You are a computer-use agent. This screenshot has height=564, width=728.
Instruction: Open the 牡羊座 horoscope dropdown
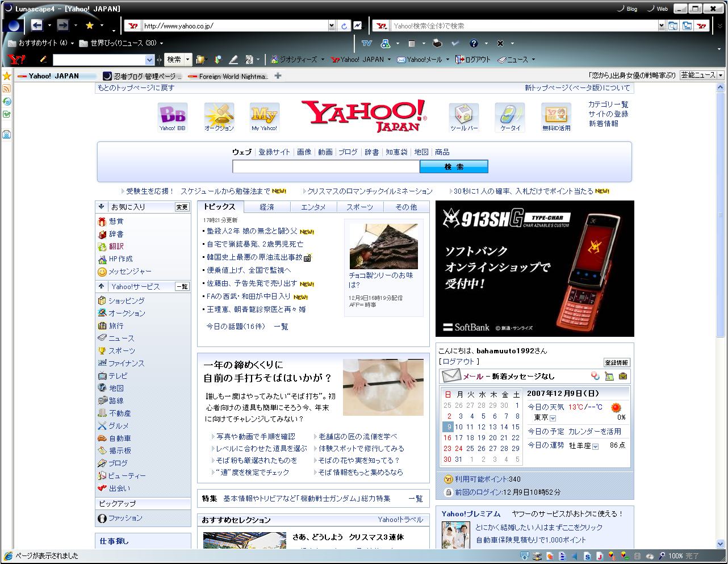595,446
